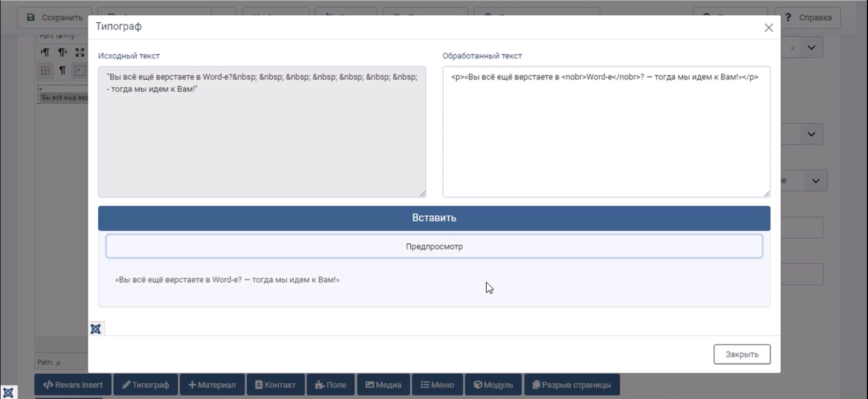The image size is (868, 399).
Task: Open the Справка help button
Action: pyautogui.click(x=808, y=17)
